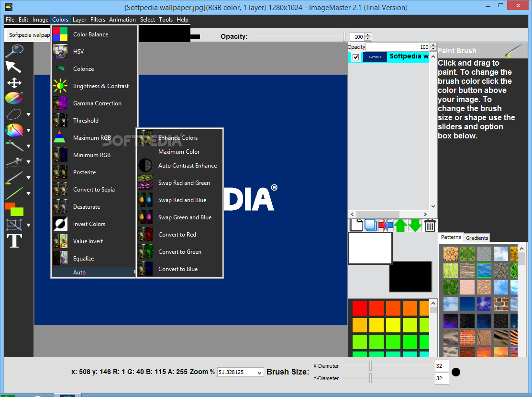532x397 pixels.
Task: Select the ellipse selection tool
Action: pos(13,114)
